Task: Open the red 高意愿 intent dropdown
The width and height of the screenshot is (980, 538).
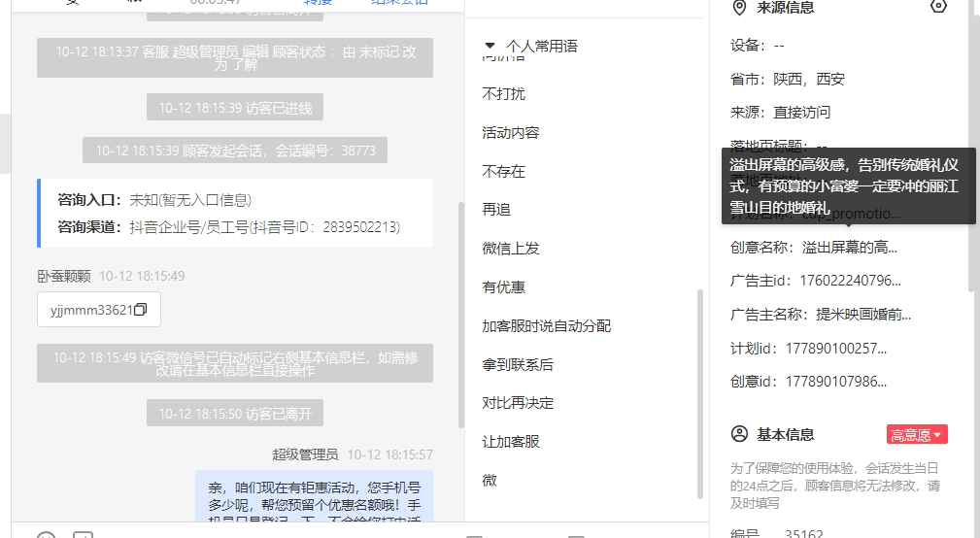Action: pos(917,434)
